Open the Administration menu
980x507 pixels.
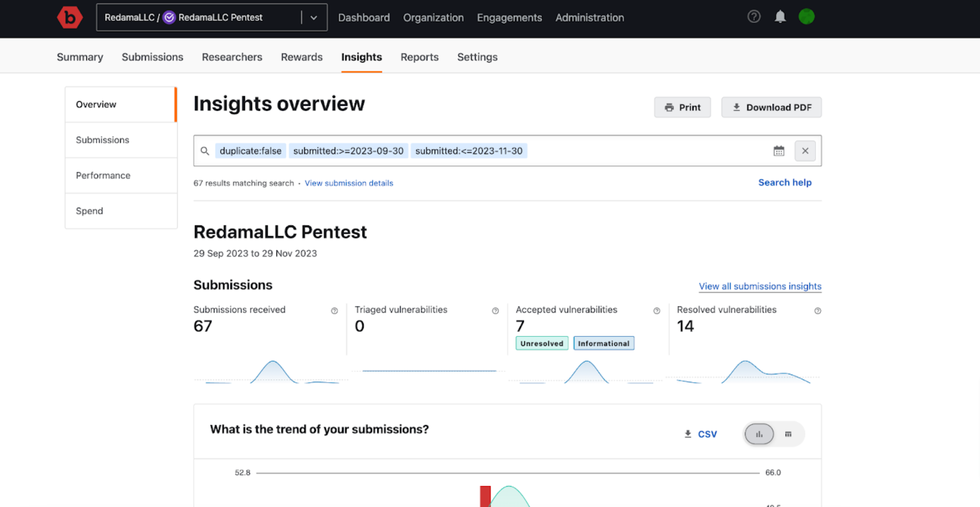coord(590,18)
